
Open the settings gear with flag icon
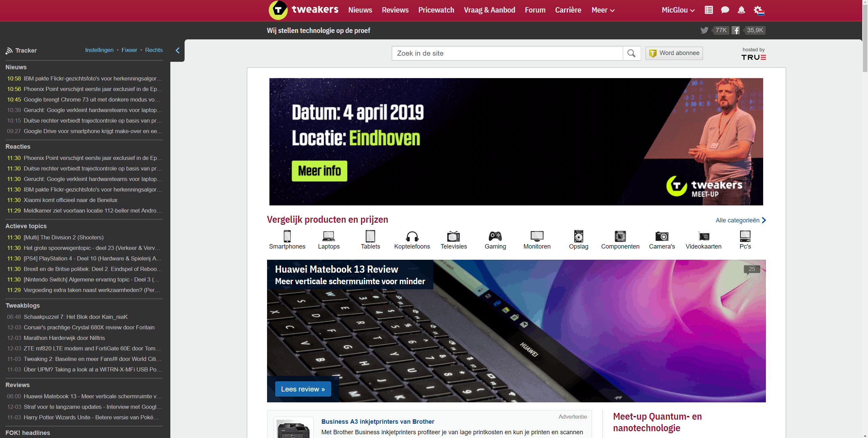click(x=759, y=11)
